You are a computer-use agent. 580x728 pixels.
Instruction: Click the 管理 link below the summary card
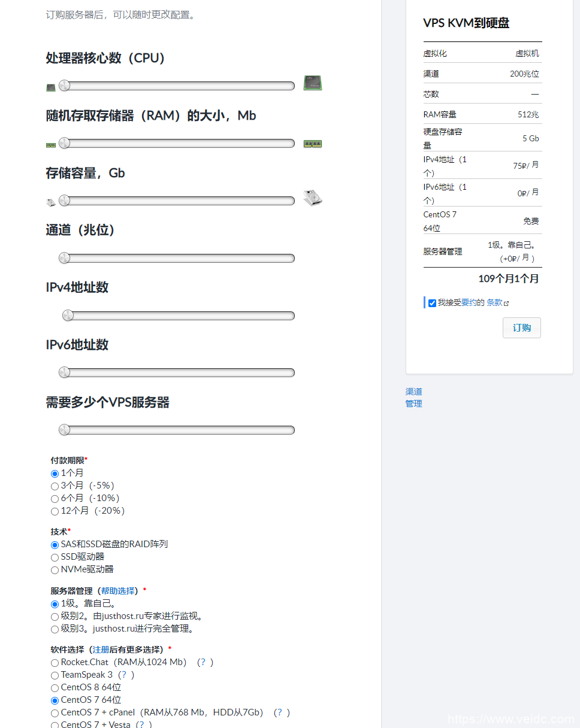pos(414,404)
